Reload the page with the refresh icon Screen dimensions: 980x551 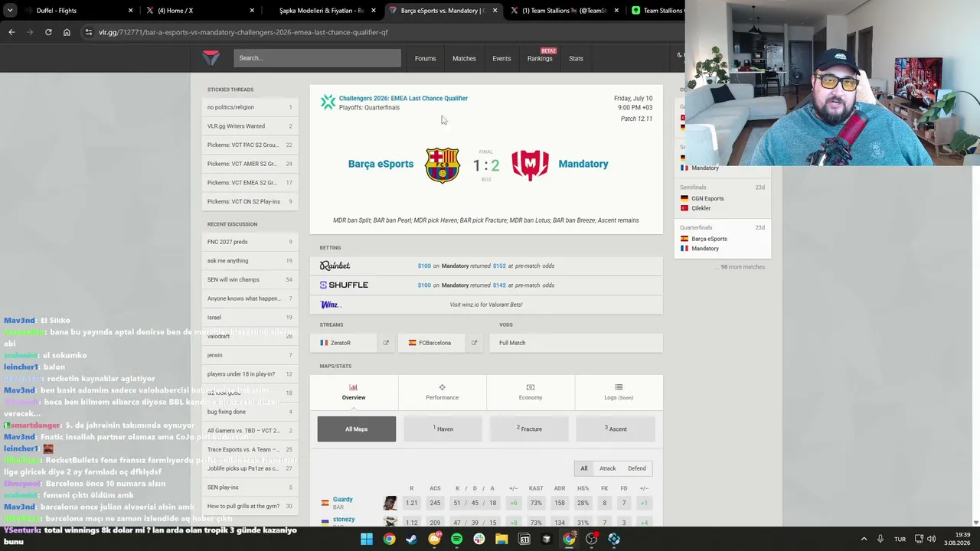click(48, 32)
